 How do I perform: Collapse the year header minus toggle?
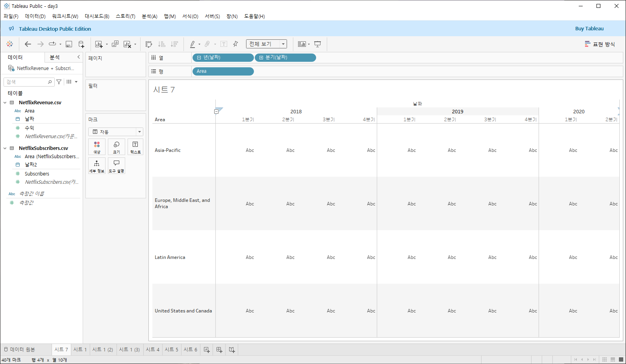click(x=216, y=111)
